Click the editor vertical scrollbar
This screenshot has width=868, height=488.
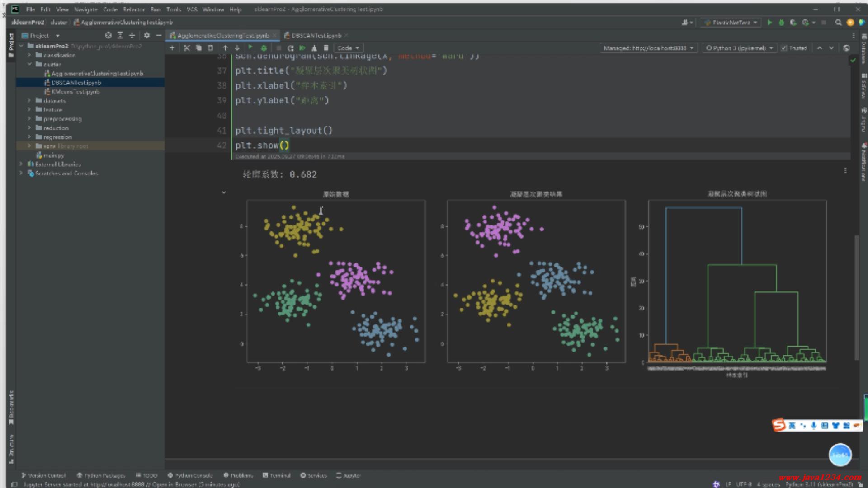click(x=856, y=298)
